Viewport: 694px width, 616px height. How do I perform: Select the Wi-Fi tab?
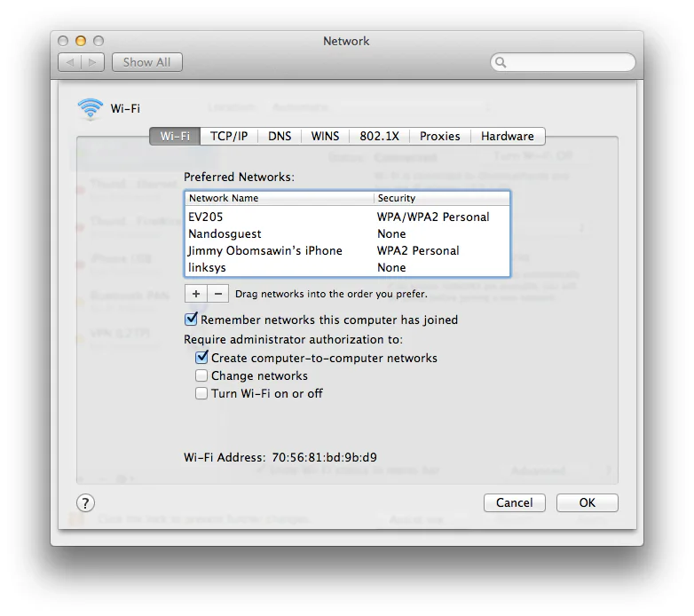[175, 137]
